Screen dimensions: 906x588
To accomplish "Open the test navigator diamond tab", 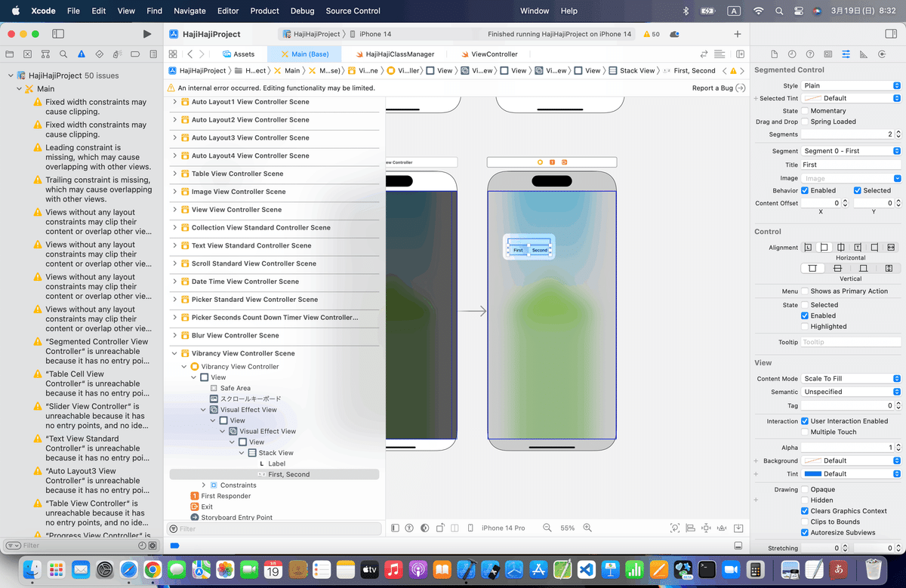I will (100, 54).
